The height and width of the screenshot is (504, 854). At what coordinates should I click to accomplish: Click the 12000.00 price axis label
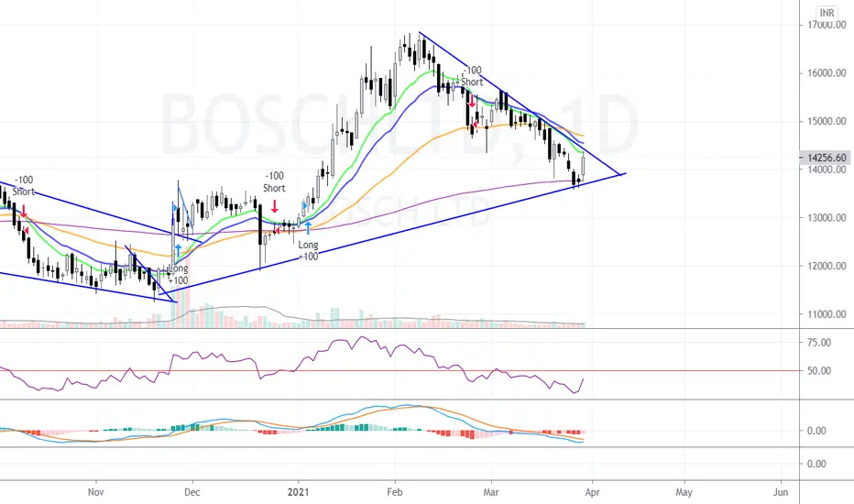pyautogui.click(x=827, y=266)
